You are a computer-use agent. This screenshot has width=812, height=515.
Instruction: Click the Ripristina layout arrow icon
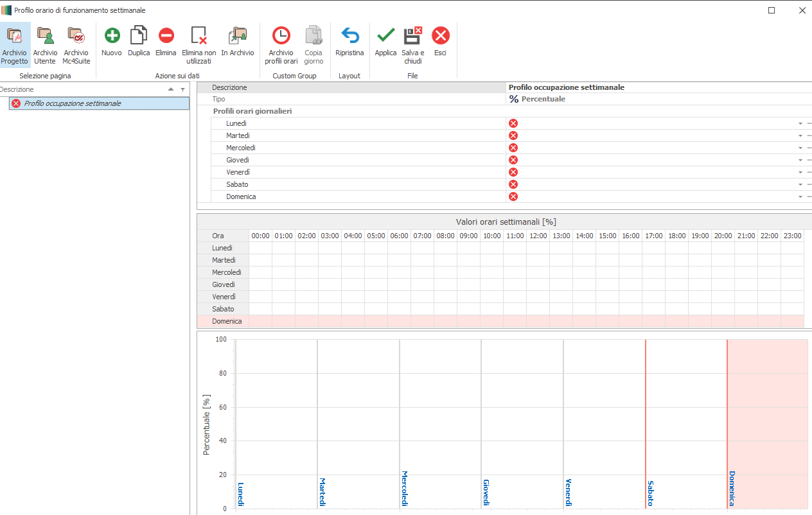[x=349, y=36]
